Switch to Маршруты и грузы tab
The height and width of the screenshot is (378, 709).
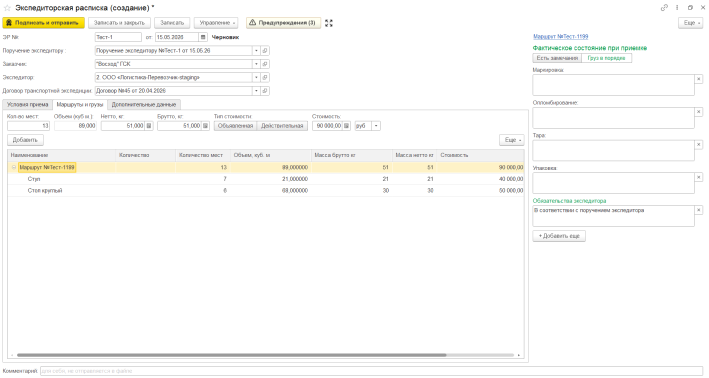pyautogui.click(x=80, y=104)
